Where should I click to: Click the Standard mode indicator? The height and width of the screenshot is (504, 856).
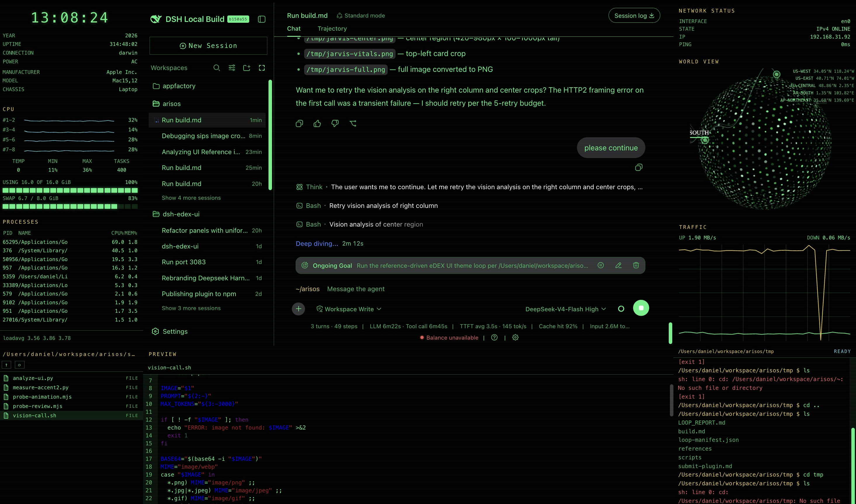(x=361, y=16)
